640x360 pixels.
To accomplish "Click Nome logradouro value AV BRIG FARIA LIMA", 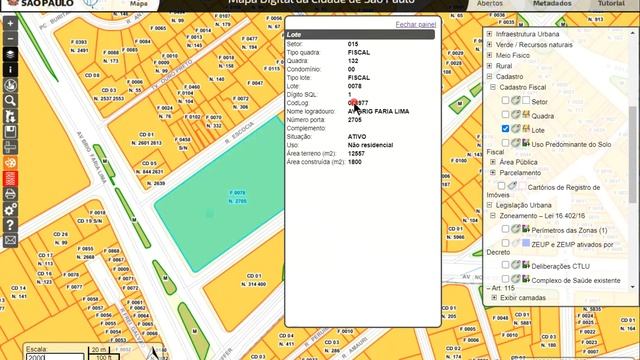I will (378, 111).
